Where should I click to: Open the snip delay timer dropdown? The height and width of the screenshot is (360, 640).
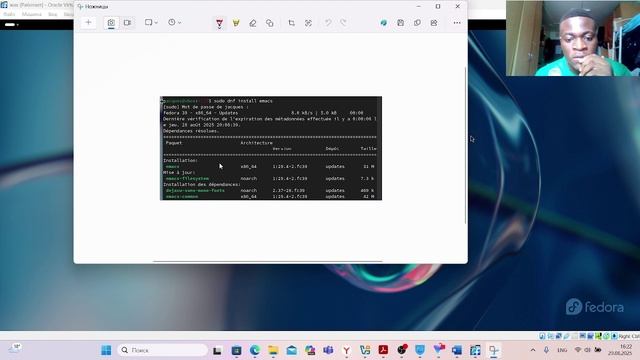point(174,22)
